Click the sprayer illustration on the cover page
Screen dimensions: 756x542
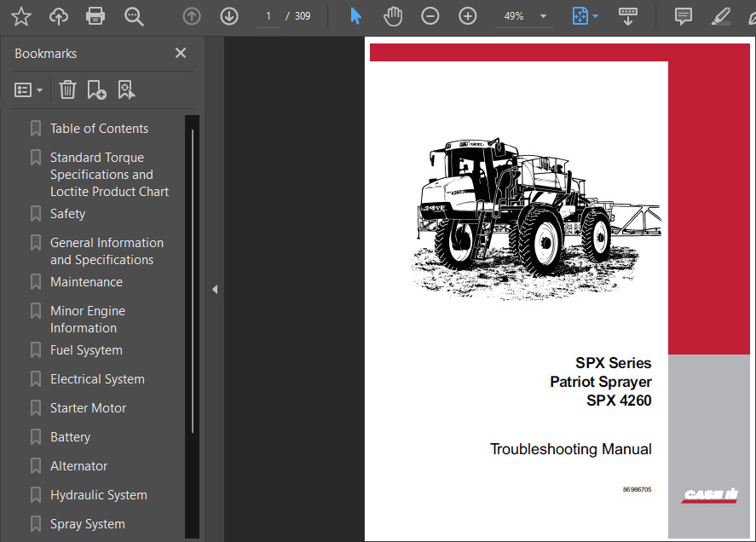coord(535,218)
